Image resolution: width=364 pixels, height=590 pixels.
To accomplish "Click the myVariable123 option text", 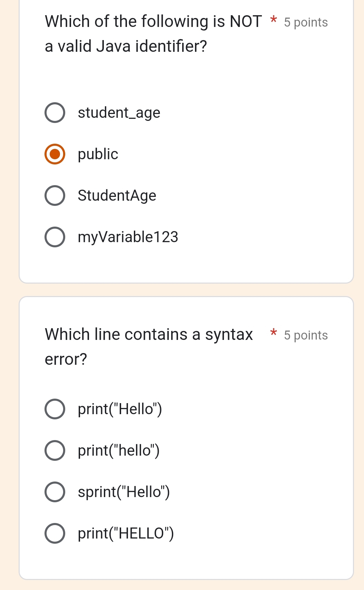I will (x=128, y=237).
